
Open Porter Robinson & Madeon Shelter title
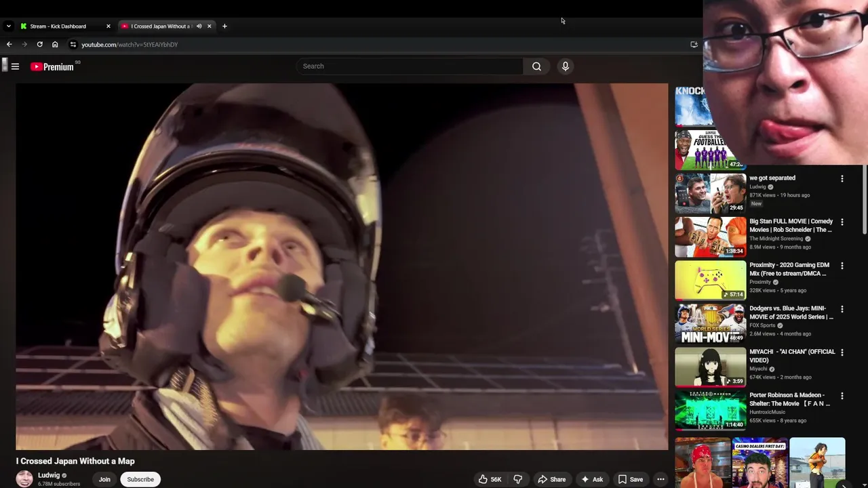point(790,399)
